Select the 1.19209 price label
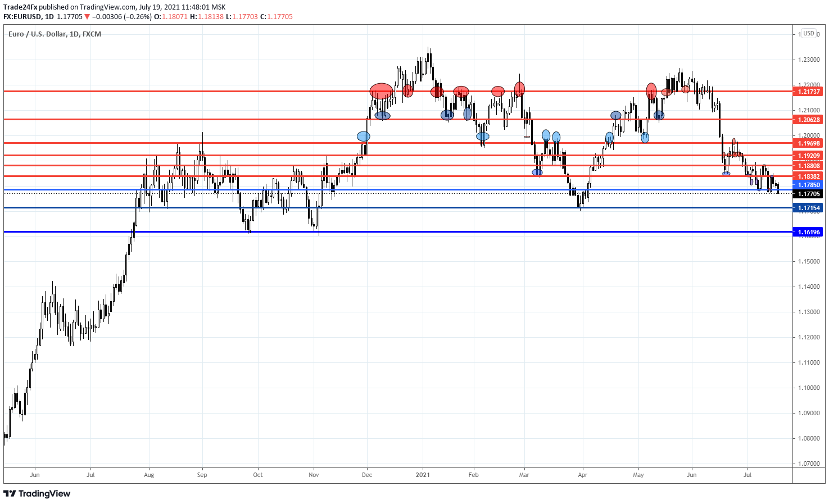The image size is (829, 504). point(808,156)
